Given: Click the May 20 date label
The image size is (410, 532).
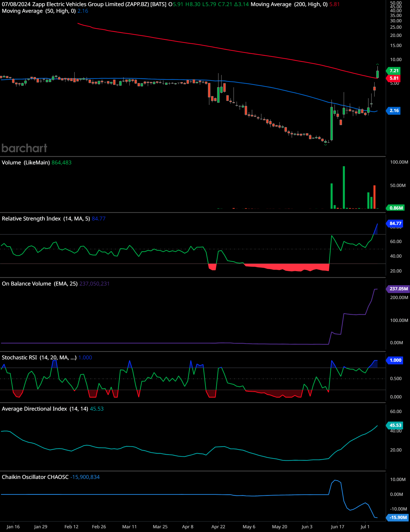Looking at the screenshot, I should tap(280, 527).
